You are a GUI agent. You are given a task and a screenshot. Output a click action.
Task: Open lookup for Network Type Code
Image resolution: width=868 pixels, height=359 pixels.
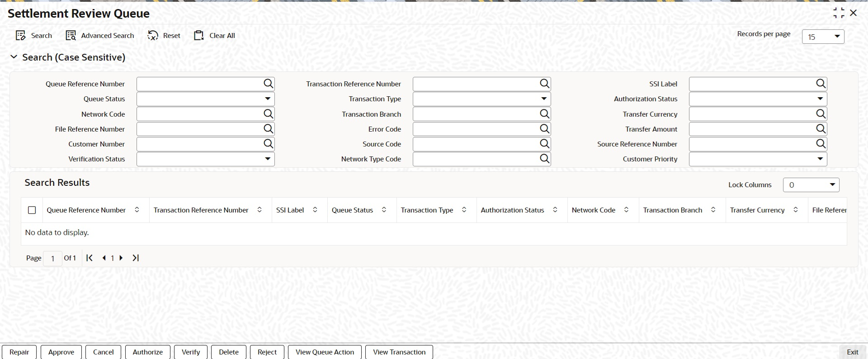point(545,159)
